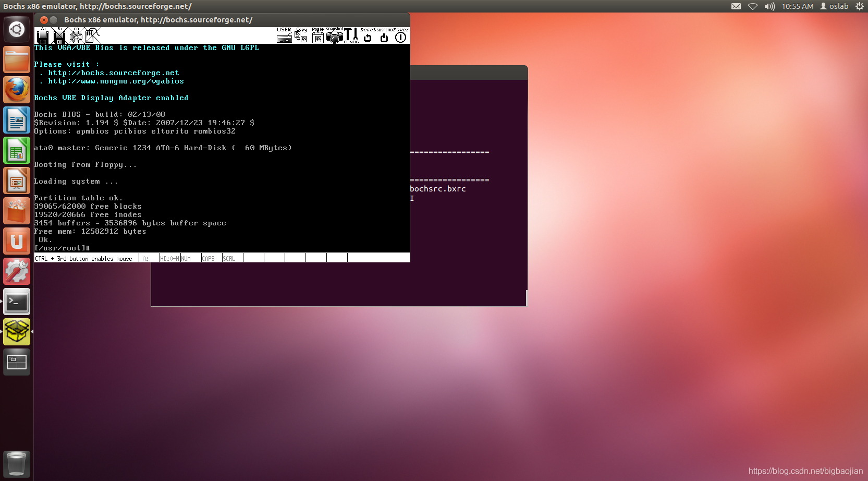Open LibreOffice Calc from launcher

[17, 150]
